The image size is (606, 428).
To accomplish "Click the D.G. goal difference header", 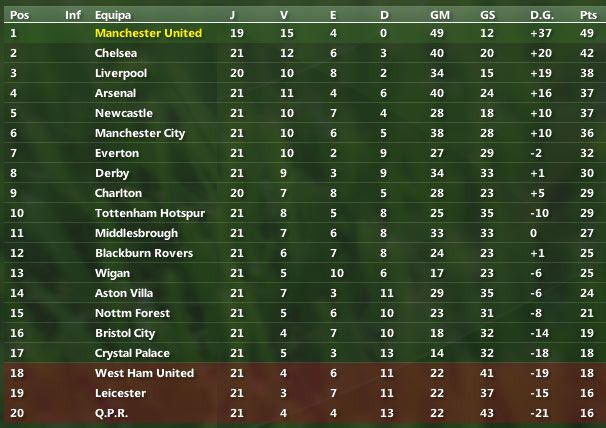I will coord(541,15).
